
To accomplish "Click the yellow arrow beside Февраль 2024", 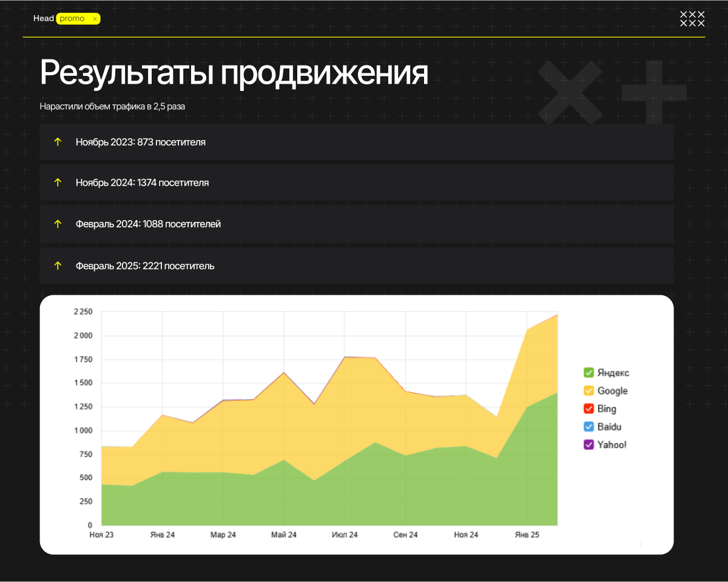I will pos(58,224).
